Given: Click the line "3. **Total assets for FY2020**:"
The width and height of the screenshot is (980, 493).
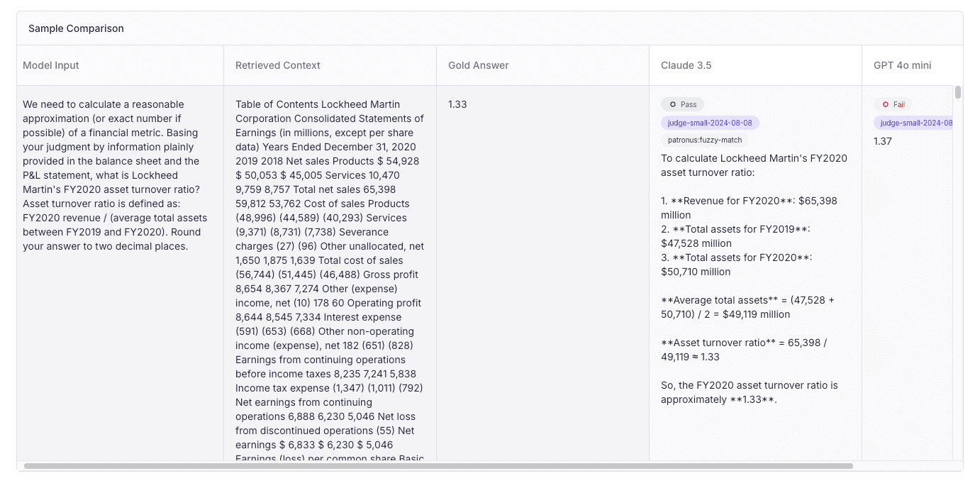Looking at the screenshot, I should pos(736,257).
